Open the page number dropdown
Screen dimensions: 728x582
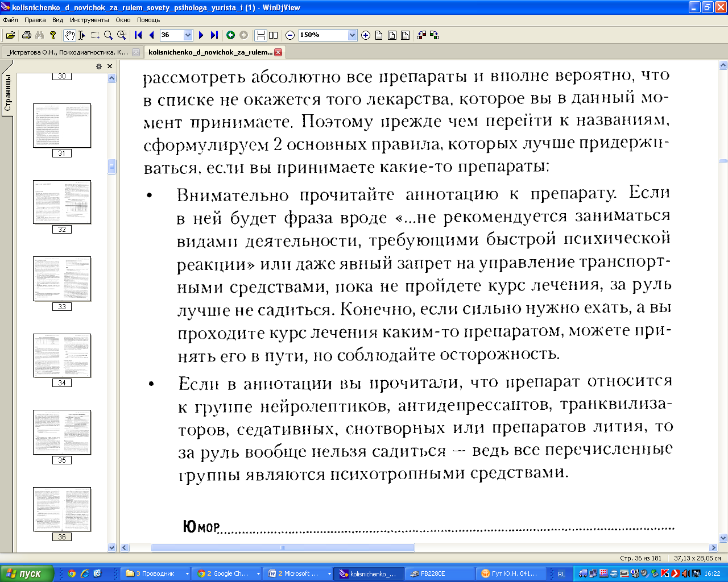point(188,35)
